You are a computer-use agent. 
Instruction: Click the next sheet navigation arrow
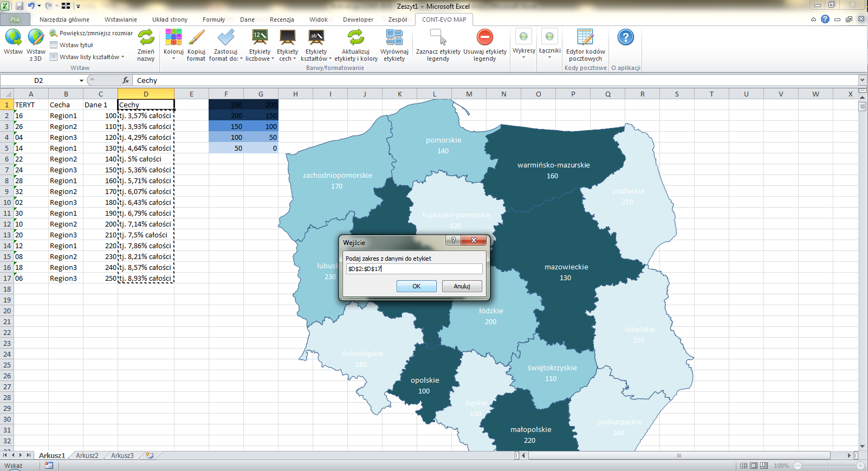tap(21, 455)
